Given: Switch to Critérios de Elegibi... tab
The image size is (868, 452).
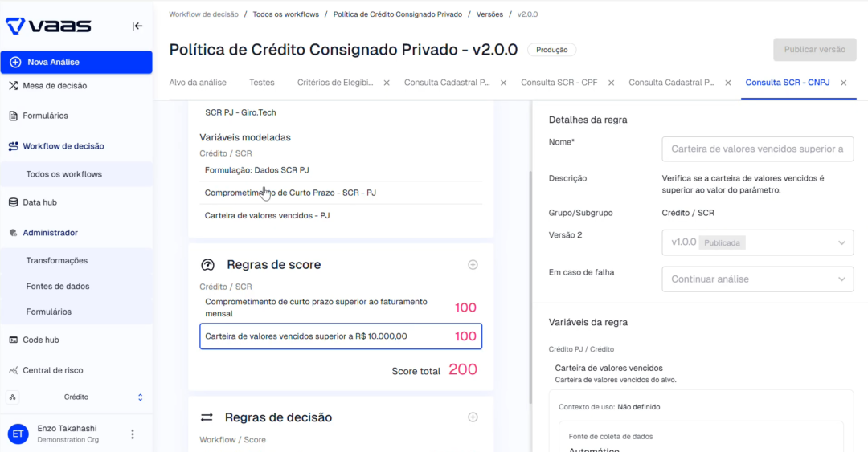Looking at the screenshot, I should pyautogui.click(x=335, y=83).
